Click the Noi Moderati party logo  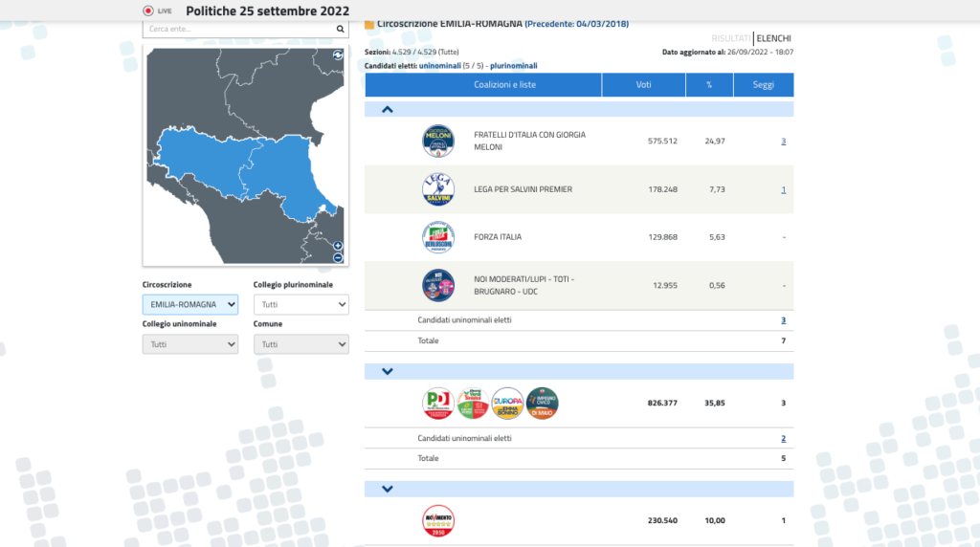tap(438, 285)
